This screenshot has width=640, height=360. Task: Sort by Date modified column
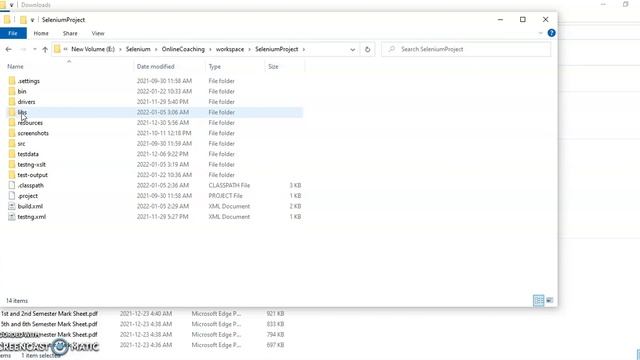point(156,66)
